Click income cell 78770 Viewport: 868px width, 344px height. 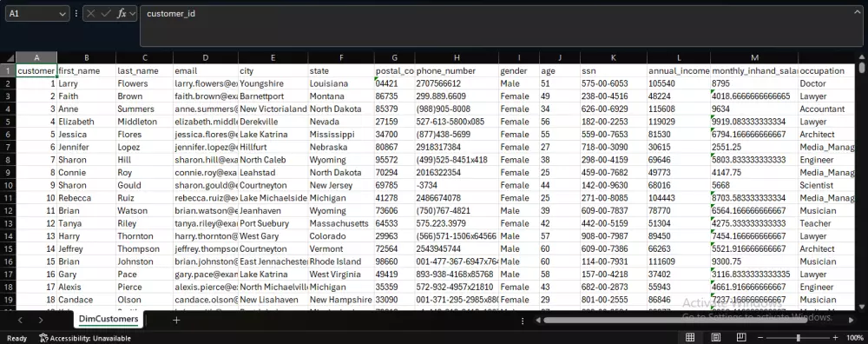click(x=679, y=211)
